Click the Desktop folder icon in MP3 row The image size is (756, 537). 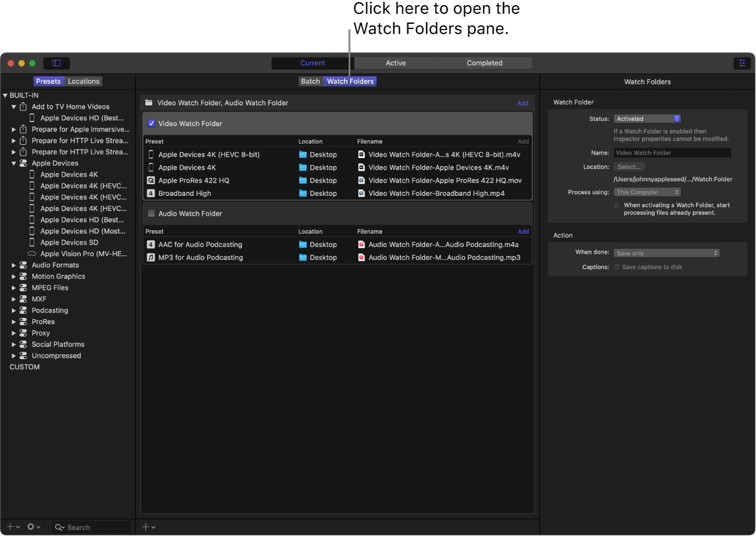(x=303, y=257)
